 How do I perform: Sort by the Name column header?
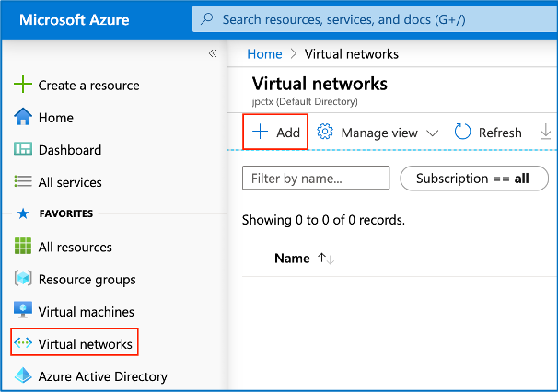coord(292,259)
